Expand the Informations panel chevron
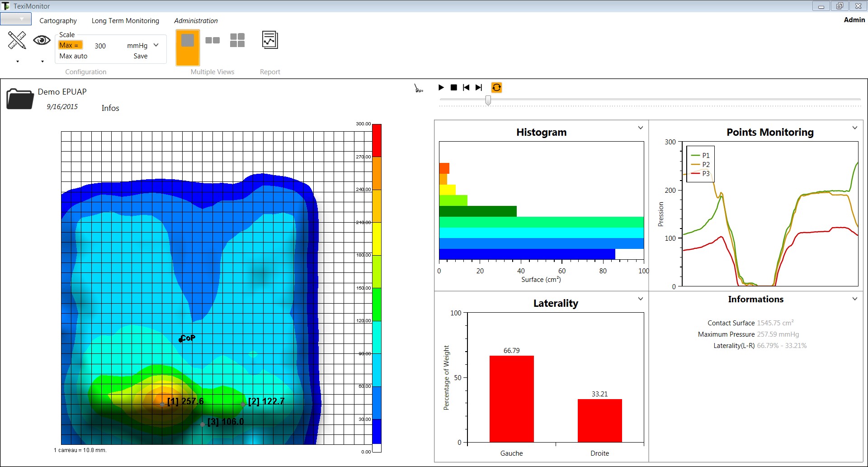868x467 pixels. tap(855, 299)
